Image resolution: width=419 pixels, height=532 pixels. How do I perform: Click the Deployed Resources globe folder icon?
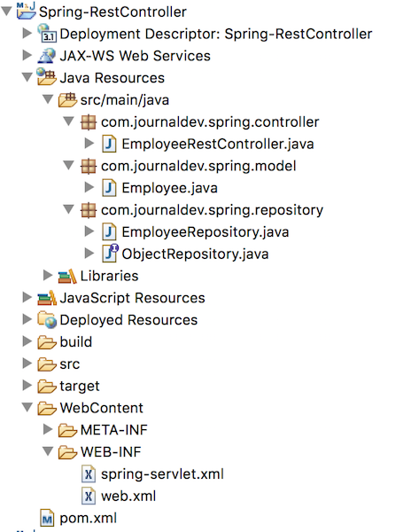pyautogui.click(x=47, y=319)
